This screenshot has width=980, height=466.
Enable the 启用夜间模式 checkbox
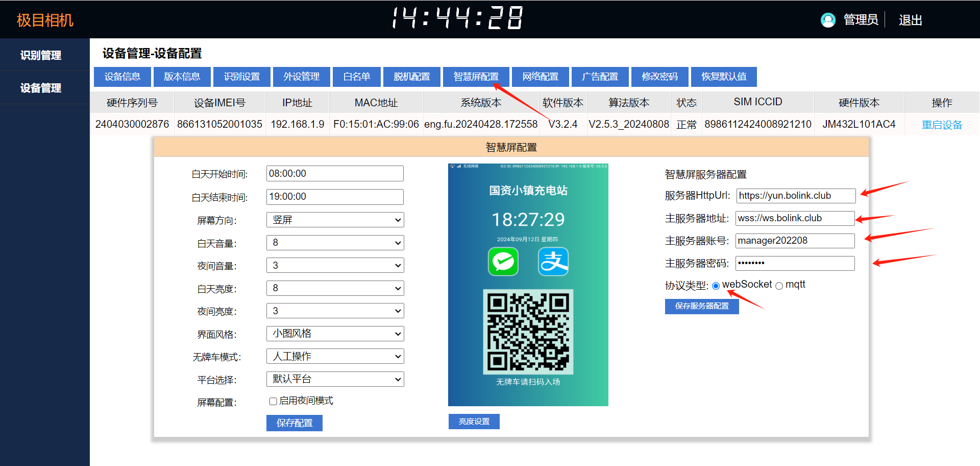(273, 402)
